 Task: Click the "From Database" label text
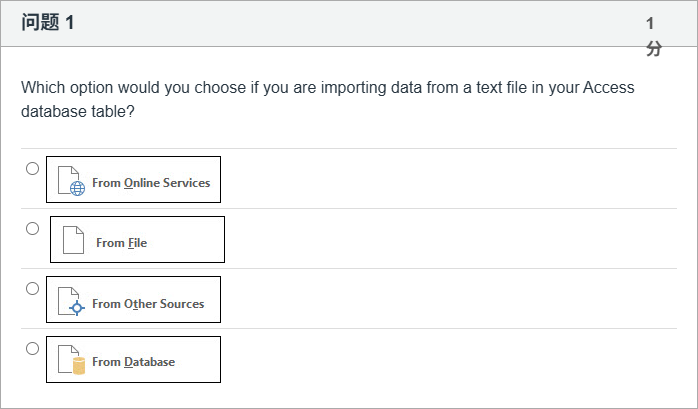(x=133, y=362)
